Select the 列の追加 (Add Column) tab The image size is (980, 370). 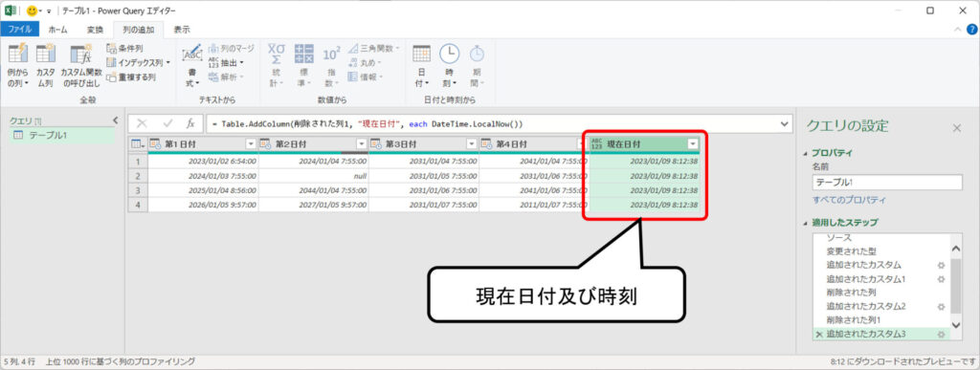click(138, 30)
